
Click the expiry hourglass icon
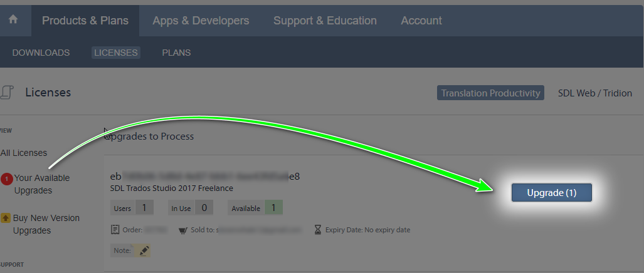tap(318, 230)
